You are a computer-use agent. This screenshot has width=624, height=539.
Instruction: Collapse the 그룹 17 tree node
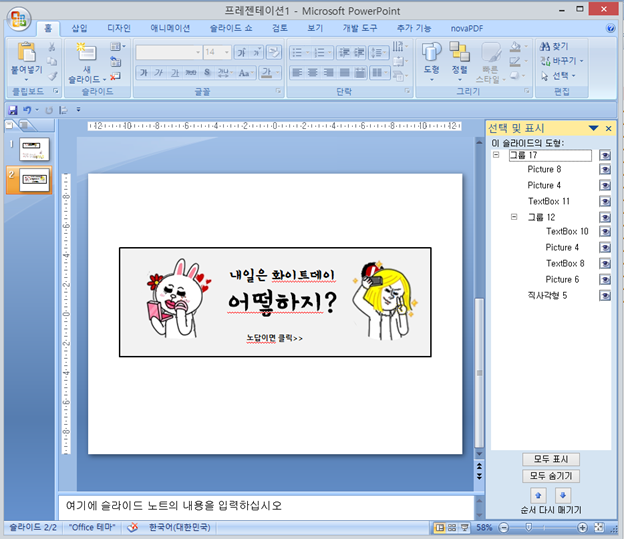(496, 155)
